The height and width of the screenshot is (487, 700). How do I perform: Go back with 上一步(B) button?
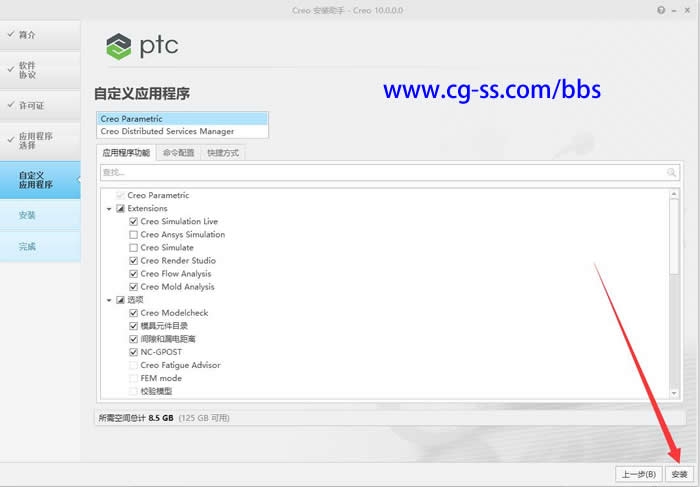(x=637, y=473)
